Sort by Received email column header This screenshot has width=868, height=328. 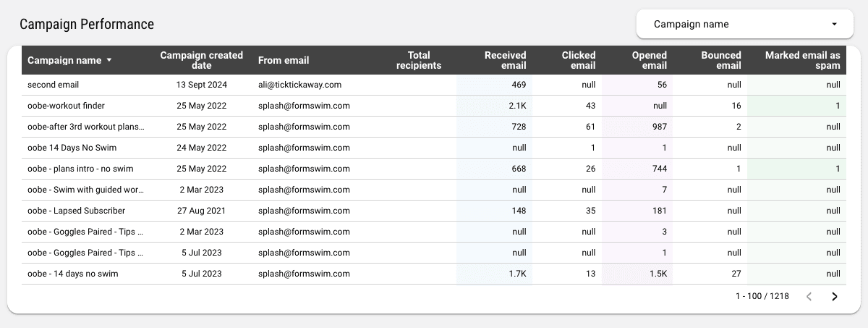coord(506,60)
